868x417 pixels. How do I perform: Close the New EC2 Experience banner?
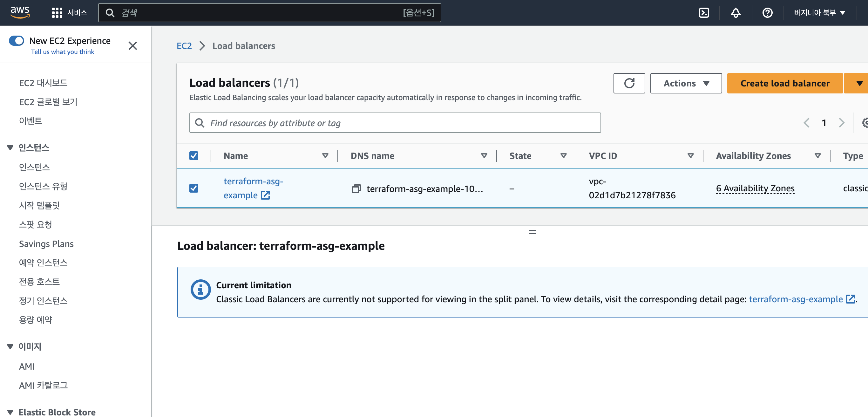pos(132,45)
